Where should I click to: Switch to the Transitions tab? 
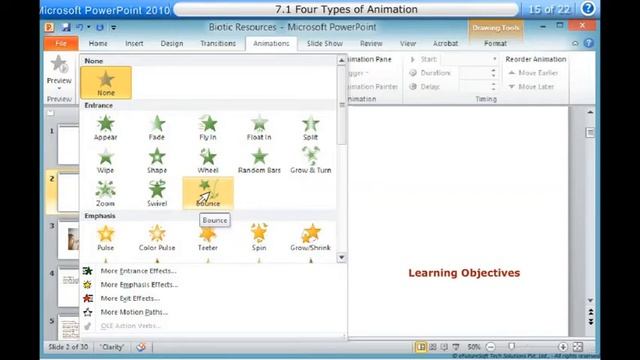pos(218,43)
